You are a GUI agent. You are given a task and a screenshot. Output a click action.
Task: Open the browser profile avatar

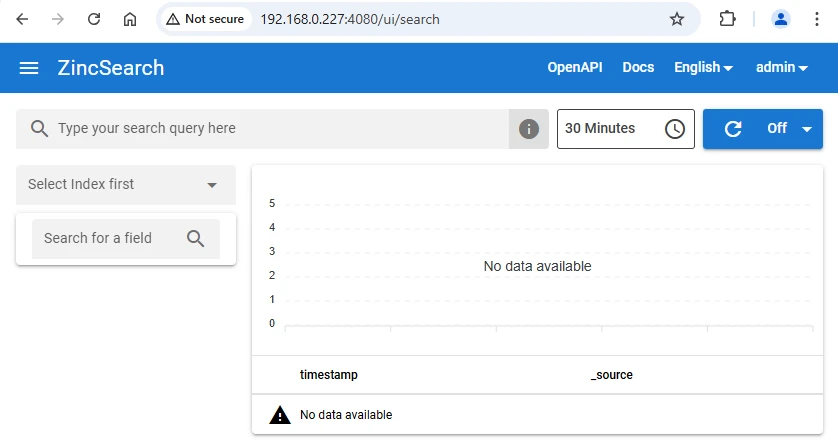click(x=781, y=19)
